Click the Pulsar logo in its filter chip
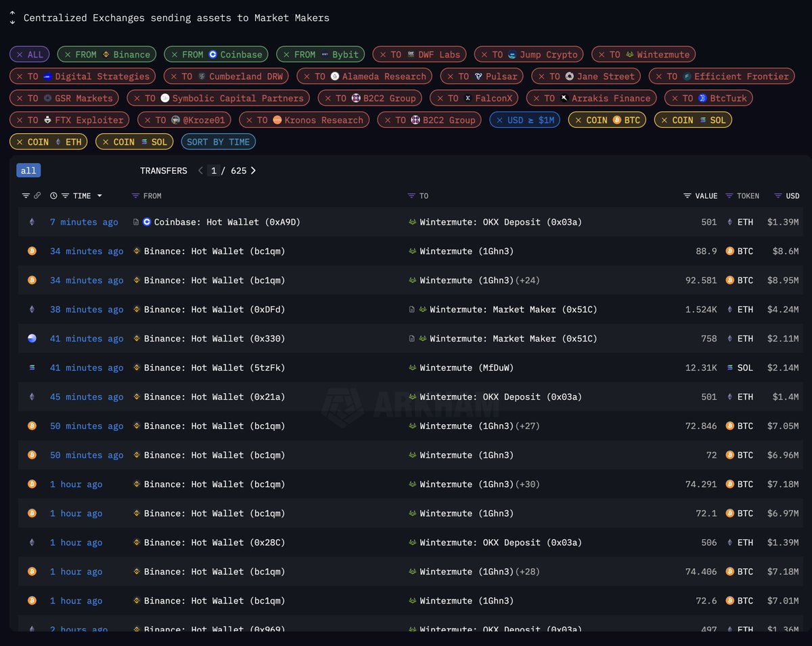Screen dimensions: 812x646 478,76
